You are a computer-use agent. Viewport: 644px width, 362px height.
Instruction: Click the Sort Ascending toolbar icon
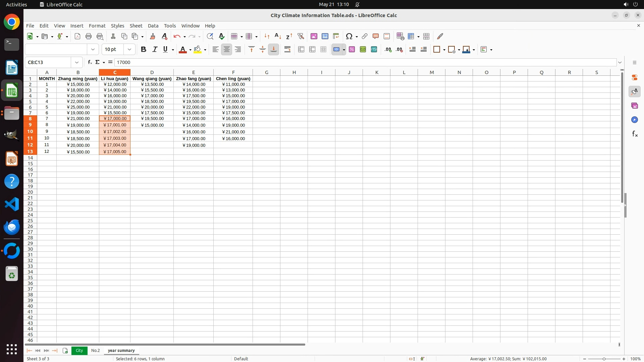278,36
